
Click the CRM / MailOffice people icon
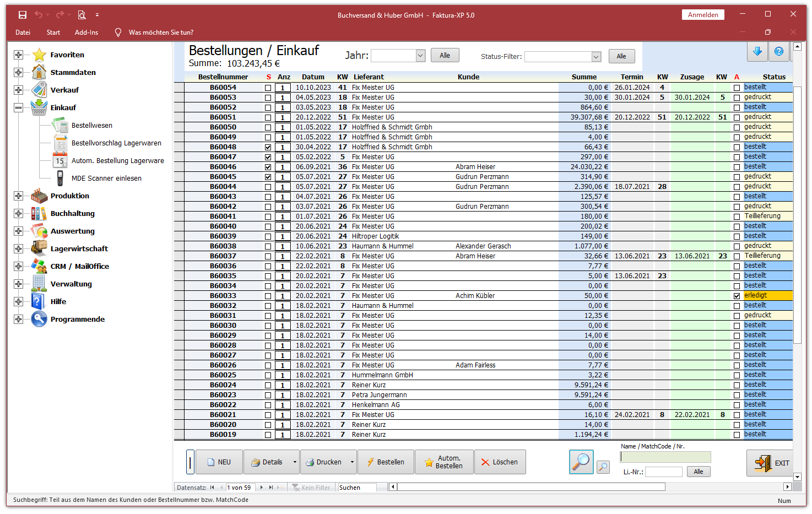pos(39,266)
